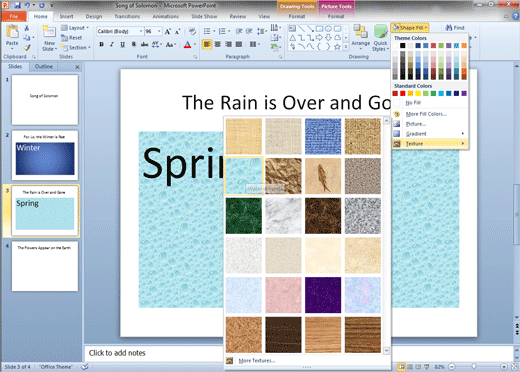Click the Shape Fill button
This screenshot has width=520, height=372.
pyautogui.click(x=410, y=28)
